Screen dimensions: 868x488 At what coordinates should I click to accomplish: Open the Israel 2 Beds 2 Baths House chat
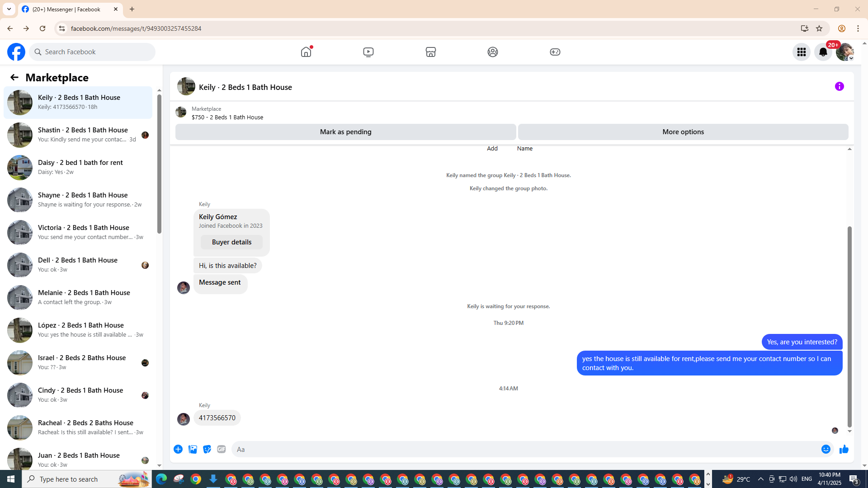pos(78,363)
